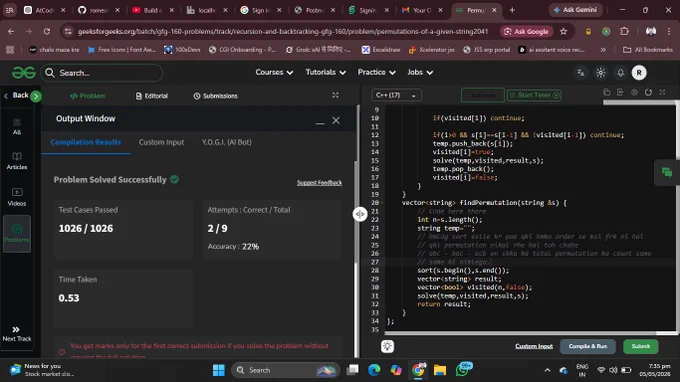Click the Submit button
The height and width of the screenshot is (382, 680).
pyautogui.click(x=641, y=346)
